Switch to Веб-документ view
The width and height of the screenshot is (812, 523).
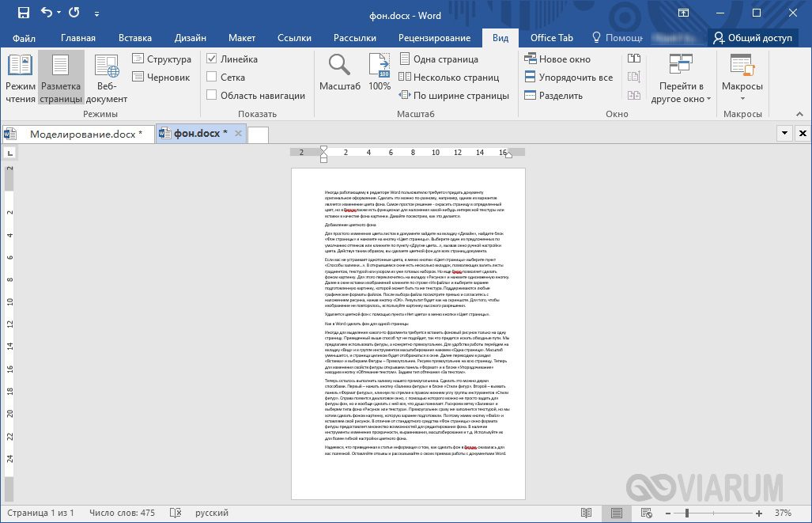coord(107,78)
